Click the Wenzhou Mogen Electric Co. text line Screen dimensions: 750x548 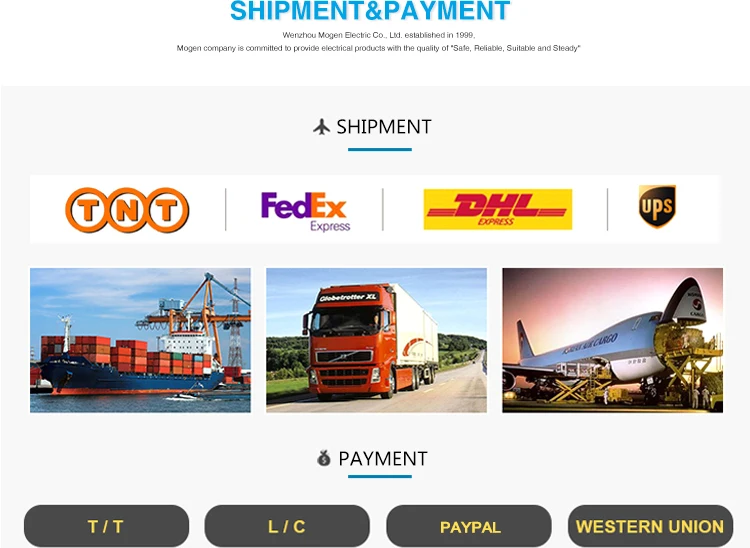378,35
